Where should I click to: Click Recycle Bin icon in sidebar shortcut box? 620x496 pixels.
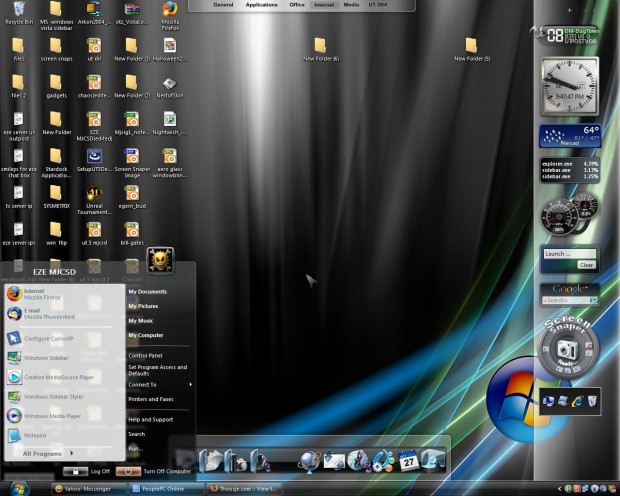(592, 401)
